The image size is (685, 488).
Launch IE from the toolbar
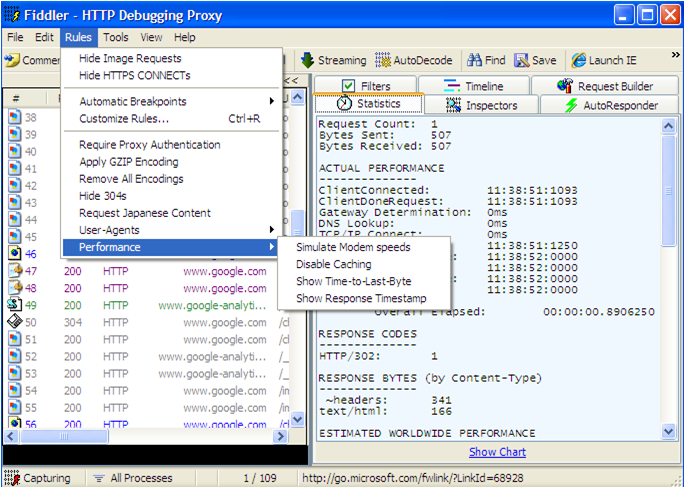[604, 60]
